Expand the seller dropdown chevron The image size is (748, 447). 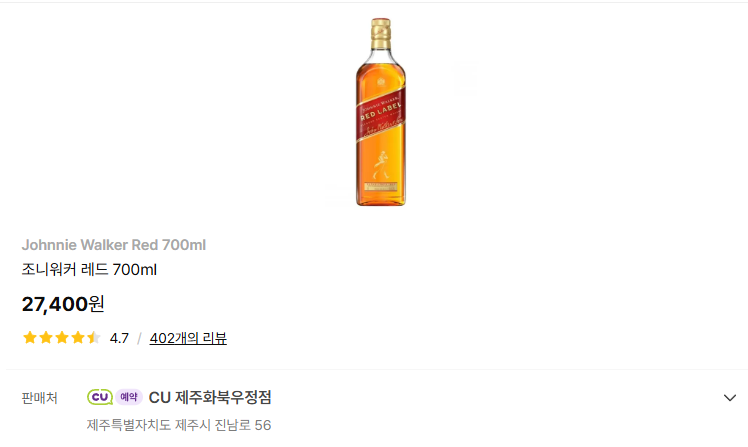coord(729,397)
